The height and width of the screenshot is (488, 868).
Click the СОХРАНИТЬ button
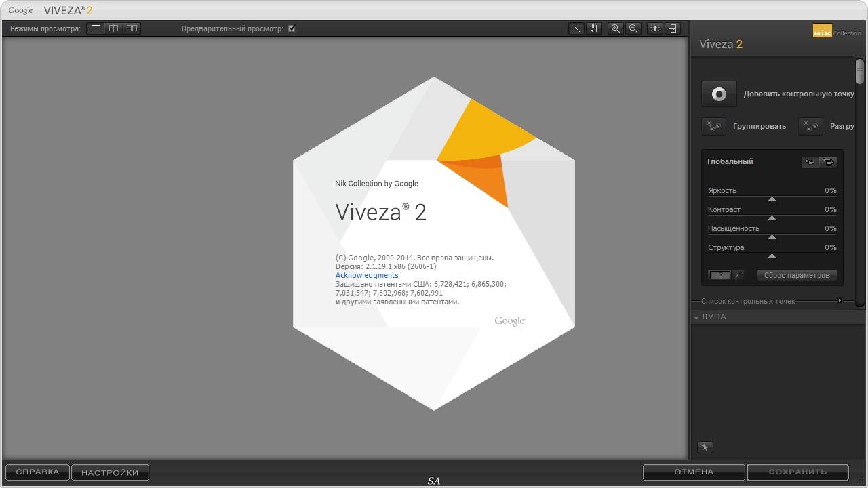(x=797, y=472)
